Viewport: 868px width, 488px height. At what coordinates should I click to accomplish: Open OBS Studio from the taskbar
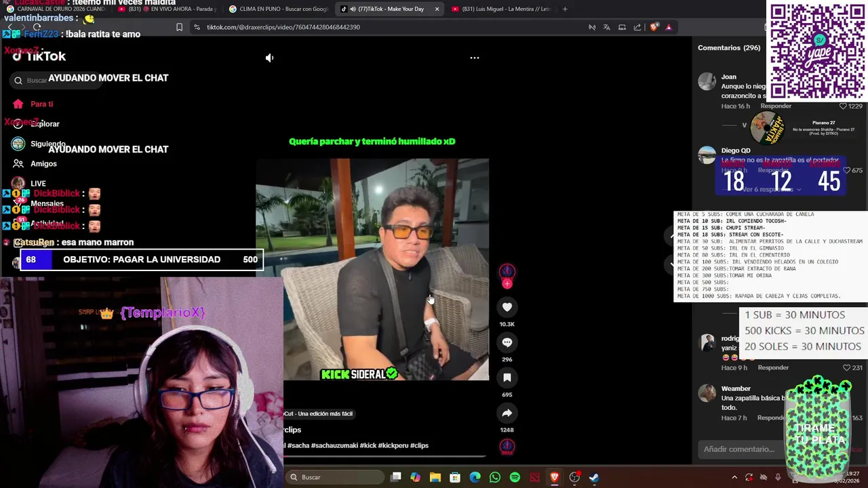click(574, 477)
